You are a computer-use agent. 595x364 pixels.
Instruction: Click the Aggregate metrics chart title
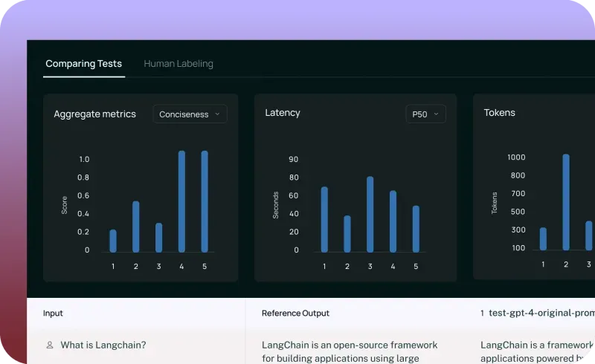click(95, 114)
